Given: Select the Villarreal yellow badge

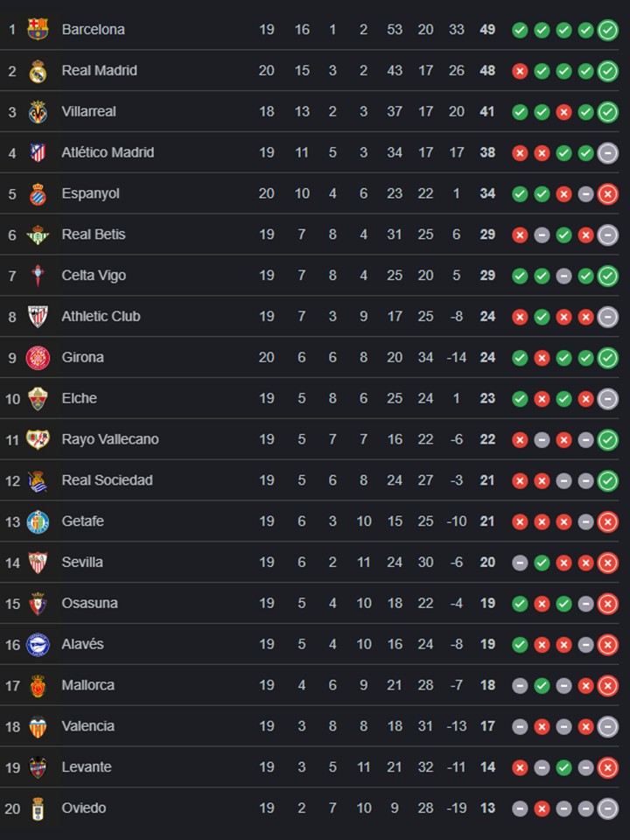Looking at the screenshot, I should coord(38,112).
